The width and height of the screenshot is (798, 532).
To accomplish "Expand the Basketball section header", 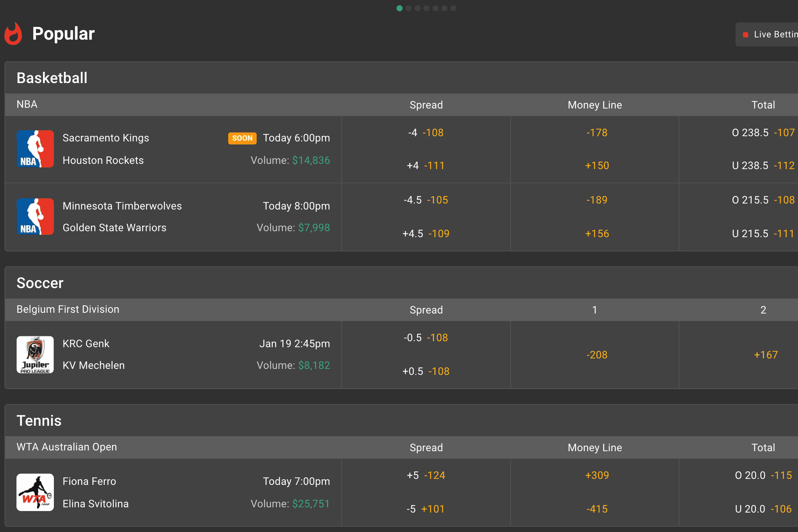I will pos(52,78).
